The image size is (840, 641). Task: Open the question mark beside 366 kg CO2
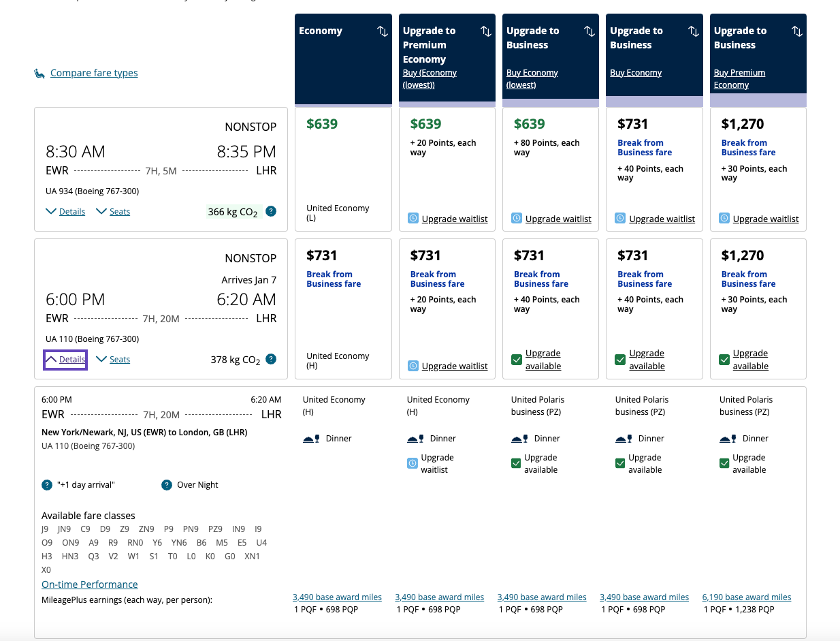tap(270, 211)
